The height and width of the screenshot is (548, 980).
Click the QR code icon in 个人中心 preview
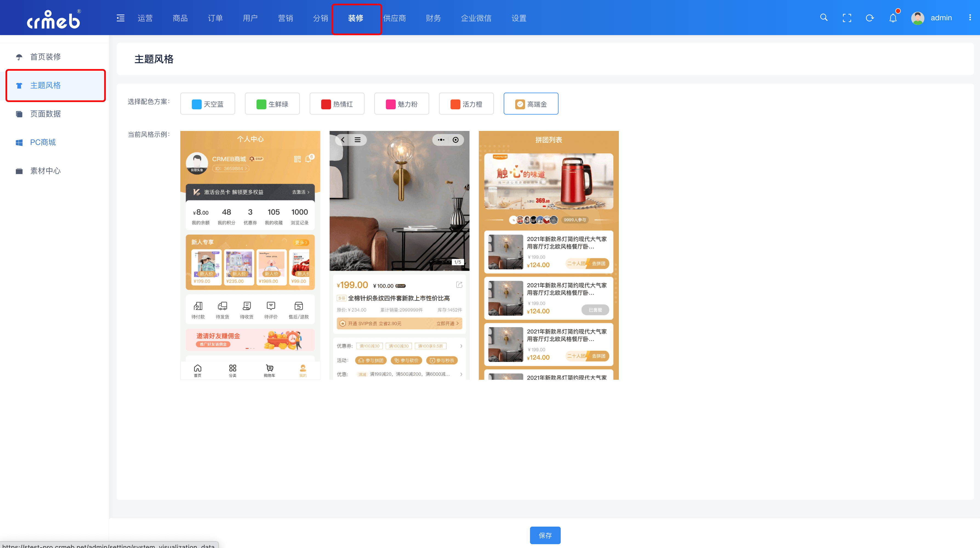point(297,159)
